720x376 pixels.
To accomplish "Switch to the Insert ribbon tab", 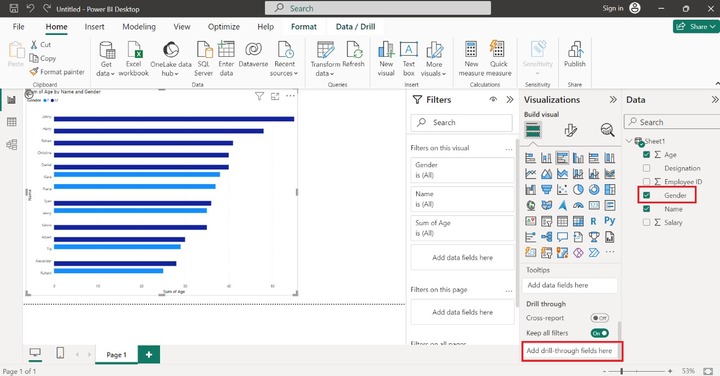I will [x=95, y=27].
